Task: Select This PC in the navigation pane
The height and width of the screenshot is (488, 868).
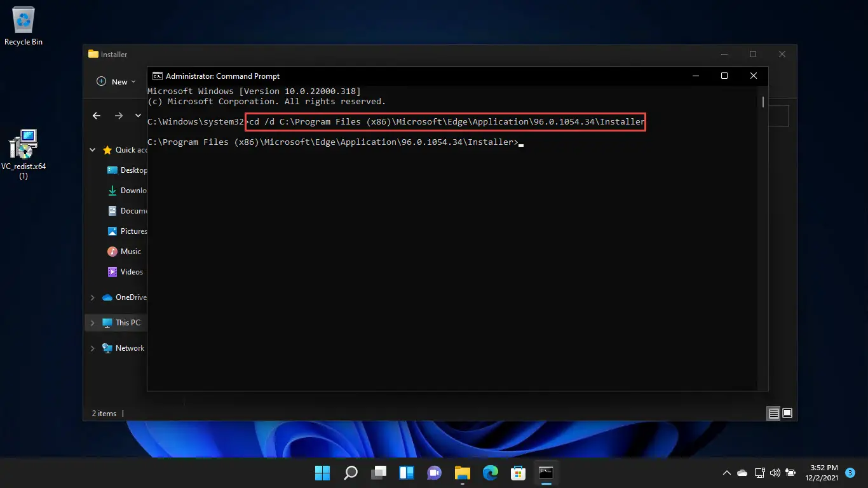Action: [121, 323]
